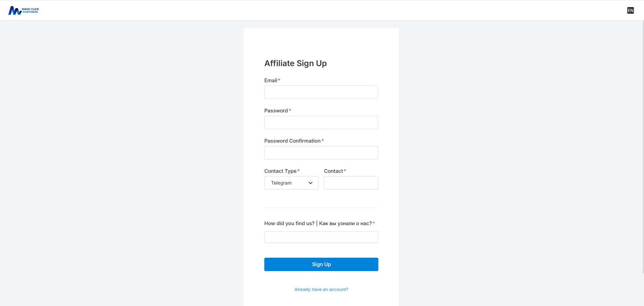The width and height of the screenshot is (644, 306).
Task: Focus the Password field
Action: 321,122
